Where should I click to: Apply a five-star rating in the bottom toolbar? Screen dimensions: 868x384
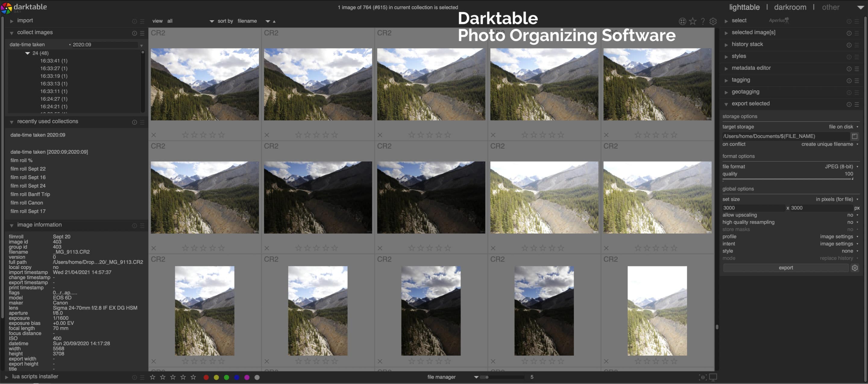(194, 377)
